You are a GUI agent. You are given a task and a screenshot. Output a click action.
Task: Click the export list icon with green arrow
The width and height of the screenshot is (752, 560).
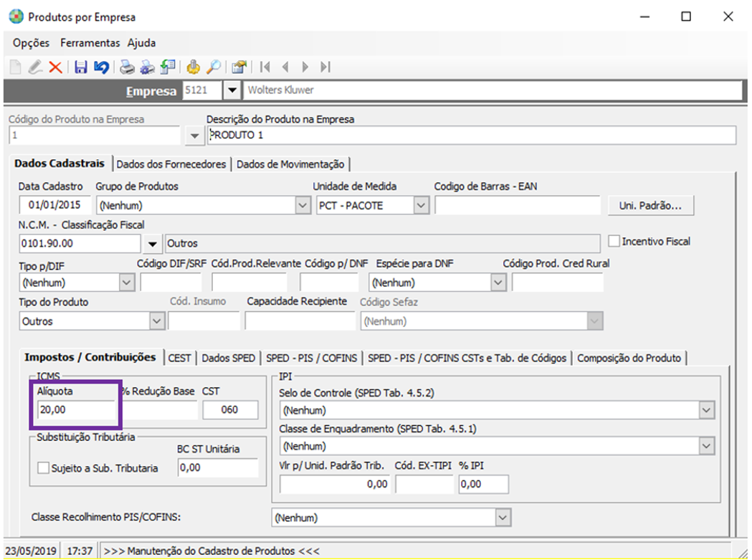168,67
